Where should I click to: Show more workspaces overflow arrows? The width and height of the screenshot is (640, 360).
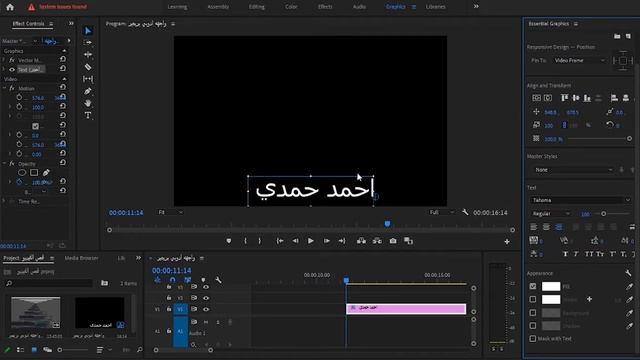pyautogui.click(x=476, y=7)
